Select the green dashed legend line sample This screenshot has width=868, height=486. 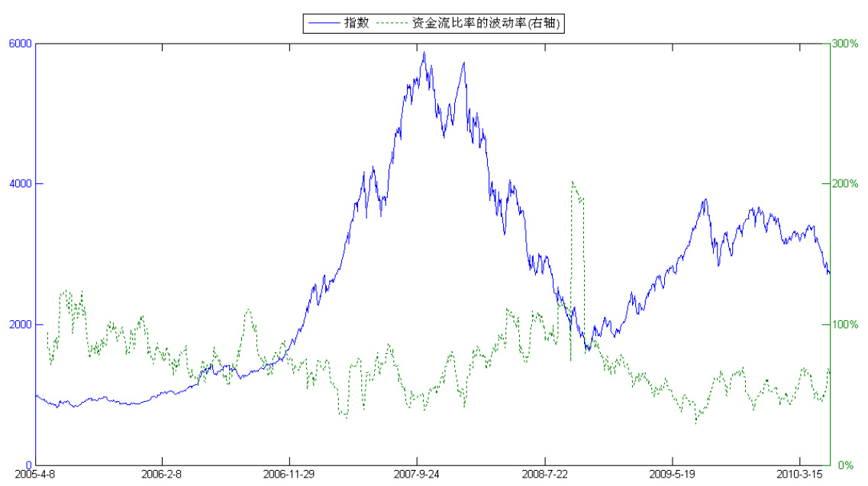(x=392, y=24)
